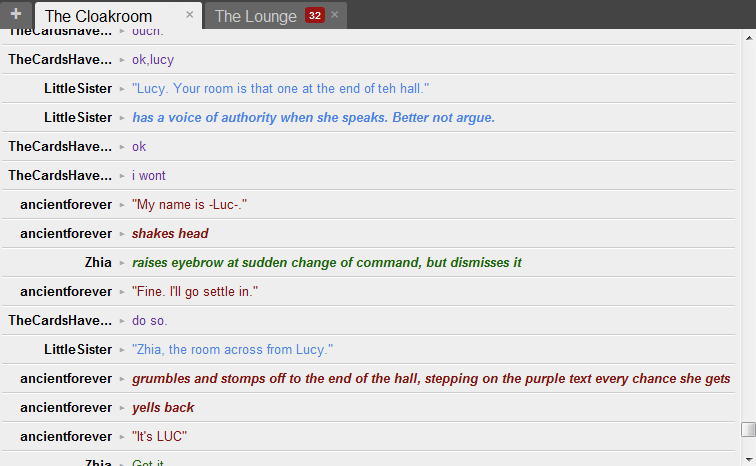The width and height of the screenshot is (756, 466).
Task: Click message "My name is -Luc-."
Action: pyautogui.click(x=189, y=204)
